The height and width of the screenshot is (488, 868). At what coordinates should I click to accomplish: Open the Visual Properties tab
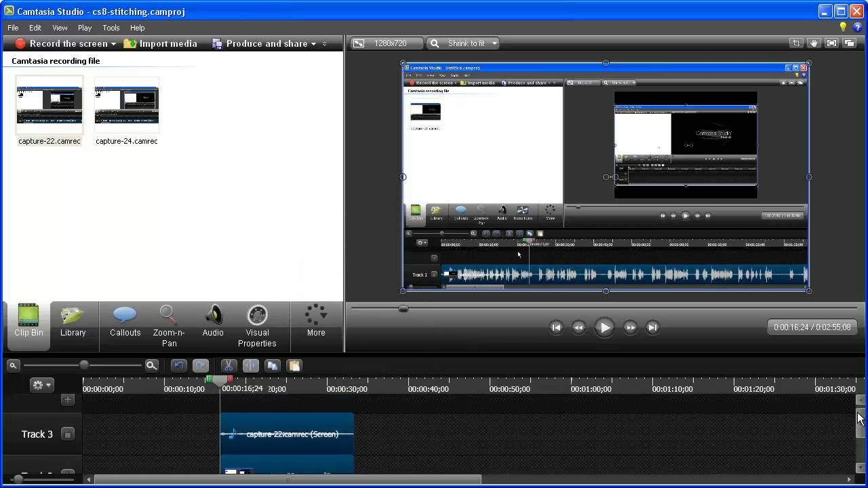pos(257,326)
